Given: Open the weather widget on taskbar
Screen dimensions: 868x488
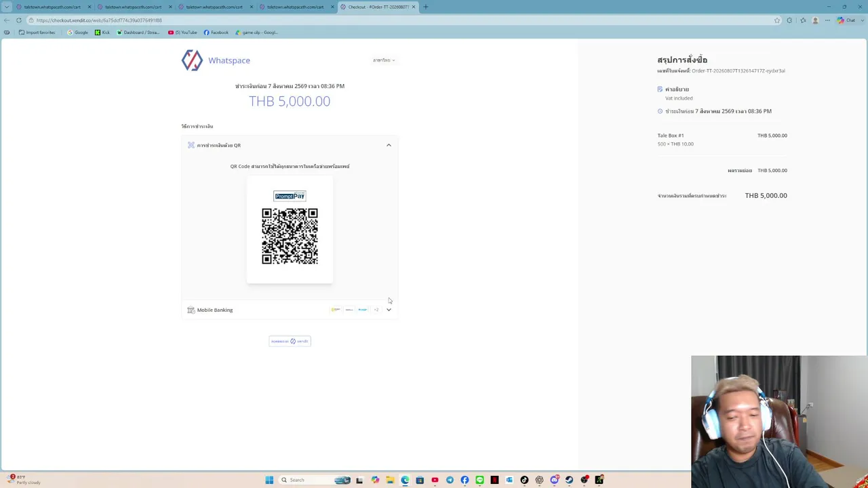Looking at the screenshot, I should pyautogui.click(x=24, y=479).
